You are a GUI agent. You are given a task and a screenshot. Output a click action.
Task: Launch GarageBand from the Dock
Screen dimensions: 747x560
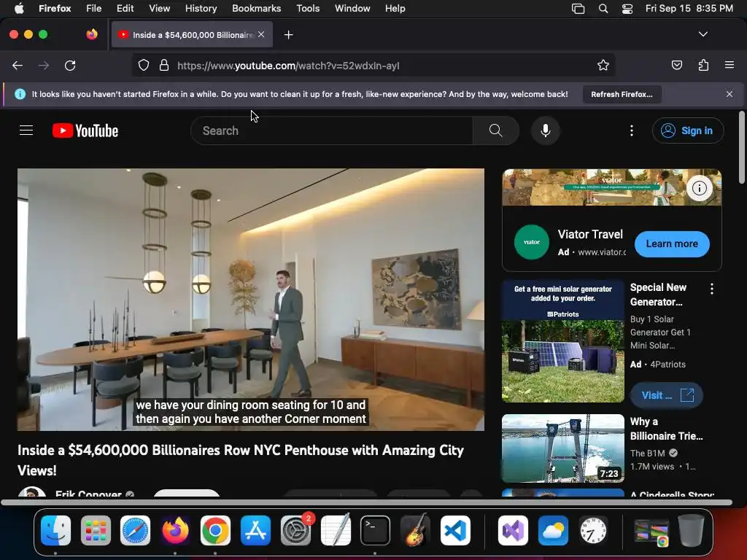[415, 530]
